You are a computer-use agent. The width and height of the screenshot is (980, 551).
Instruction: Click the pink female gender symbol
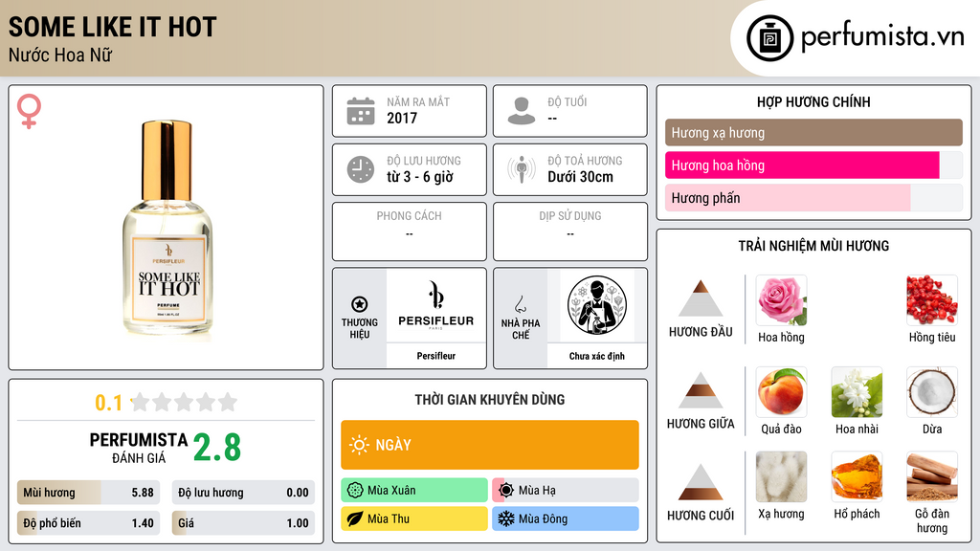tap(29, 111)
